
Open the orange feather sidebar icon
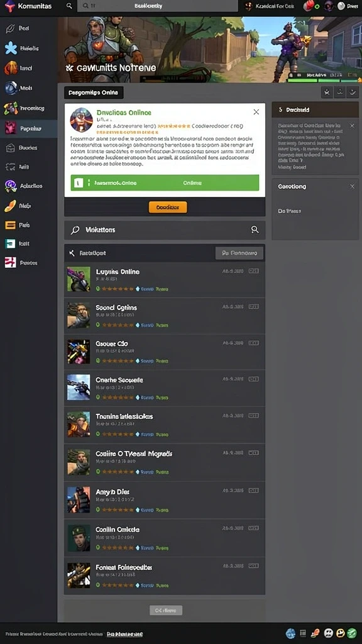[10, 206]
